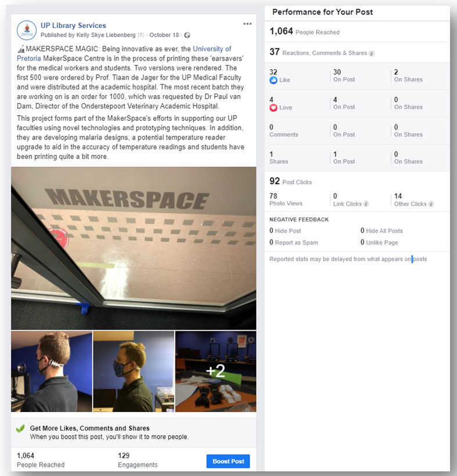Click the red Love reaction icon
This screenshot has width=457, height=476.
274,108
